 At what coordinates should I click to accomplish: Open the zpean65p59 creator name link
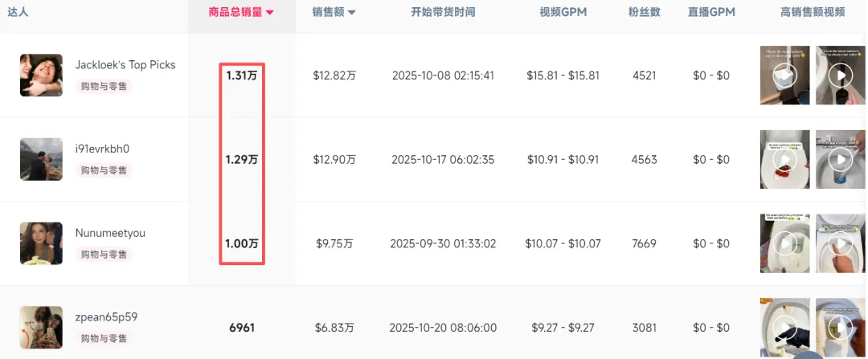(106, 317)
